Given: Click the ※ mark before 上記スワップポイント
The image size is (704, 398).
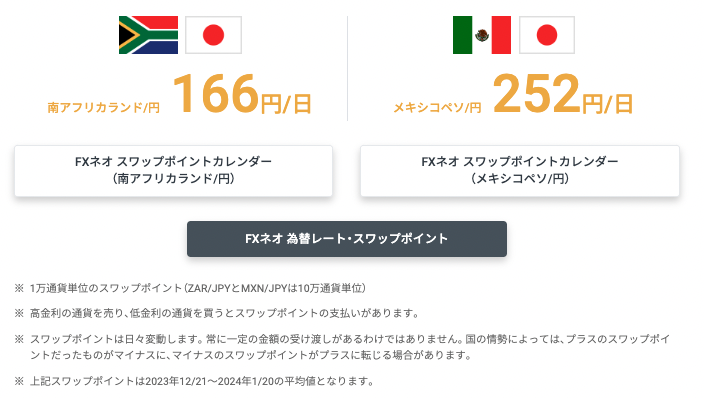Looking at the screenshot, I should coord(19,381).
